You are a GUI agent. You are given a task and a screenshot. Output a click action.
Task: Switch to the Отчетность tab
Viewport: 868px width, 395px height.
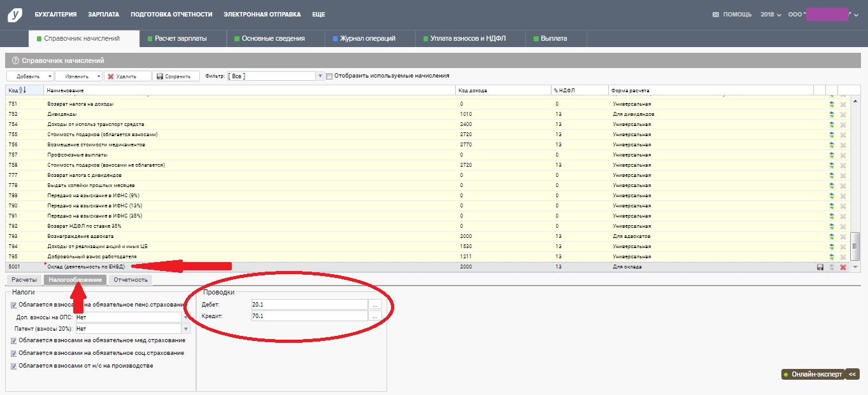click(130, 280)
